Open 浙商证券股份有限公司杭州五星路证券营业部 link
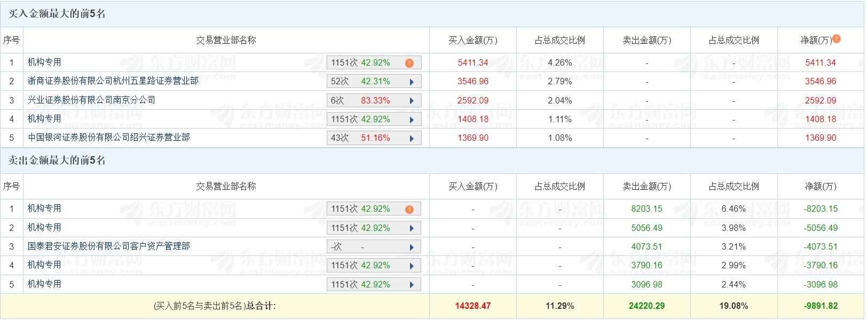The width and height of the screenshot is (868, 320). click(x=113, y=81)
